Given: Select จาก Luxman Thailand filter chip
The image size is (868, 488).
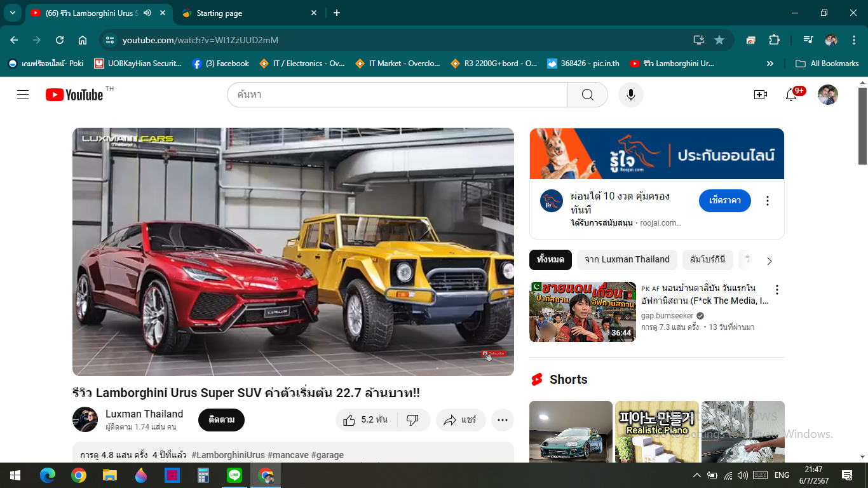Looking at the screenshot, I should 627,260.
